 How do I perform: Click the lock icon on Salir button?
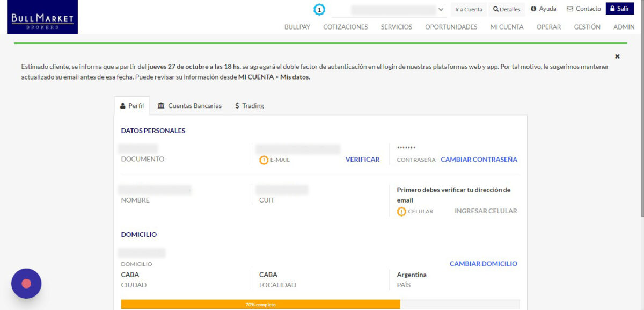pos(611,8)
